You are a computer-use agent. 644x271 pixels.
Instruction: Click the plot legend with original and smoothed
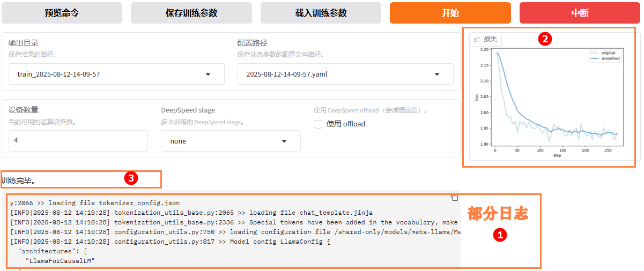coord(605,56)
